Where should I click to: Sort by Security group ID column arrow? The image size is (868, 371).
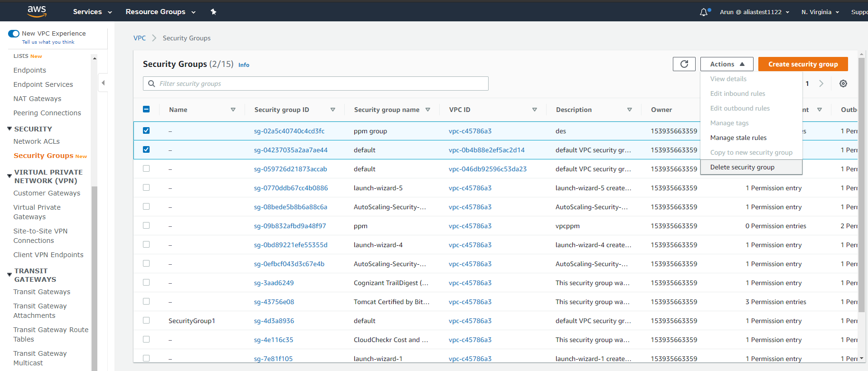(332, 110)
